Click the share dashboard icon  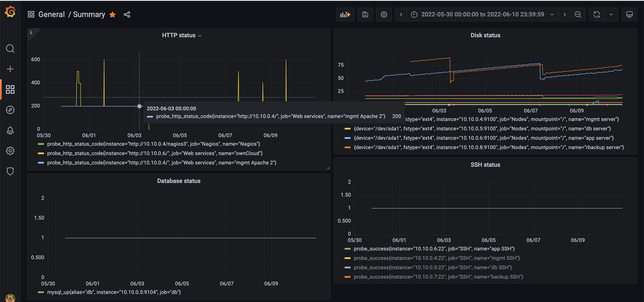pyautogui.click(x=127, y=14)
